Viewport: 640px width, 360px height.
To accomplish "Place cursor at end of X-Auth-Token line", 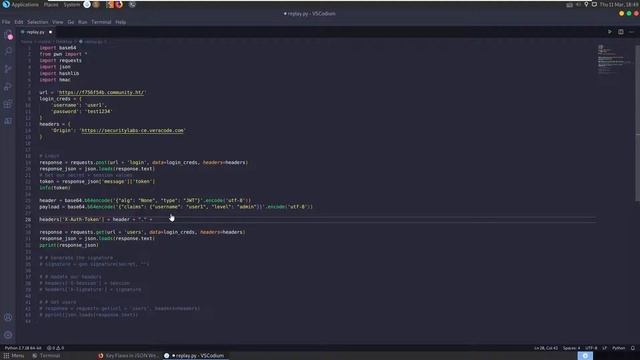I will 152,219.
